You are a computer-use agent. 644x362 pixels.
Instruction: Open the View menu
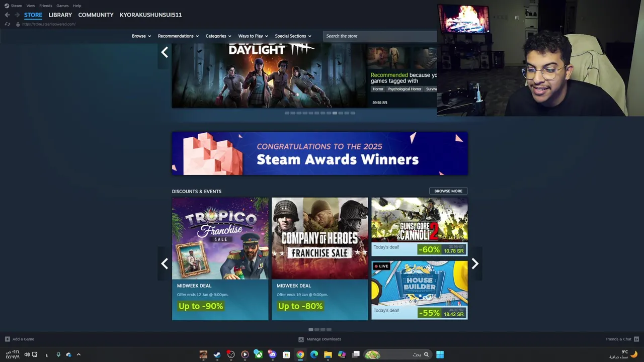(31, 6)
